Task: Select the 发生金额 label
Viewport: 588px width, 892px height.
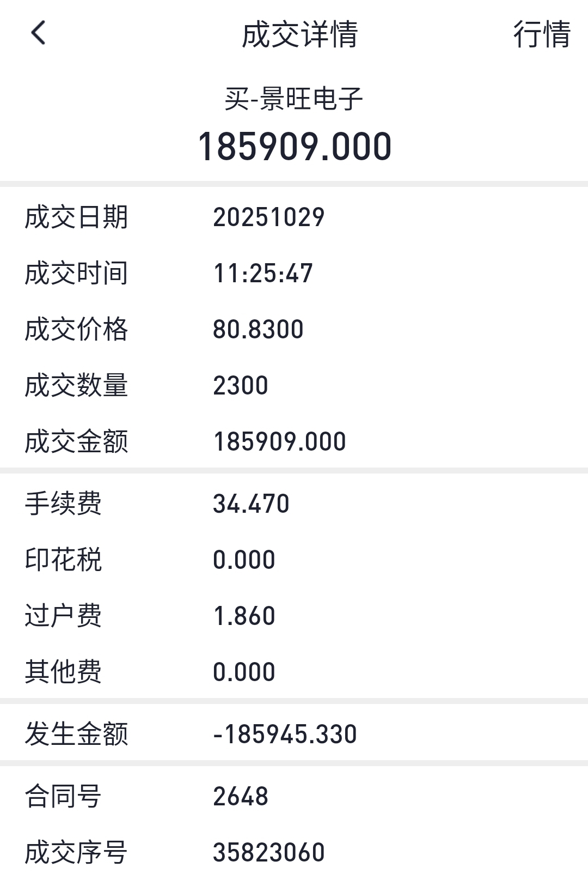Action: (x=76, y=734)
